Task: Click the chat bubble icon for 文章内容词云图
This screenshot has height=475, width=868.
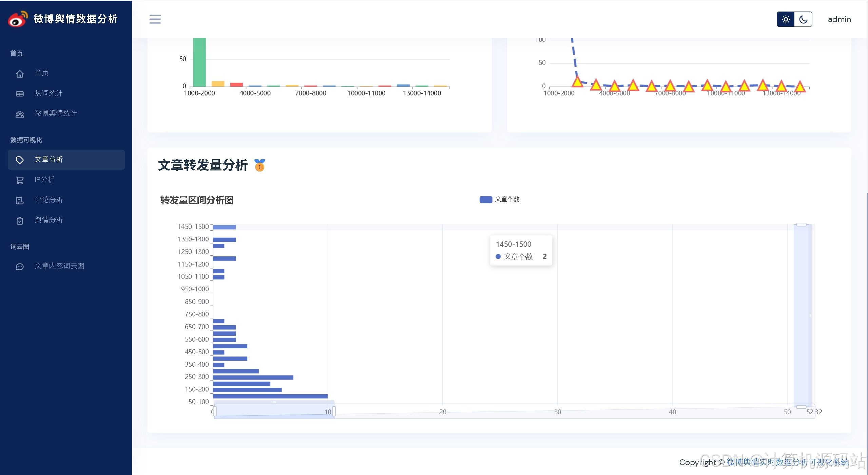Action: [x=20, y=267]
